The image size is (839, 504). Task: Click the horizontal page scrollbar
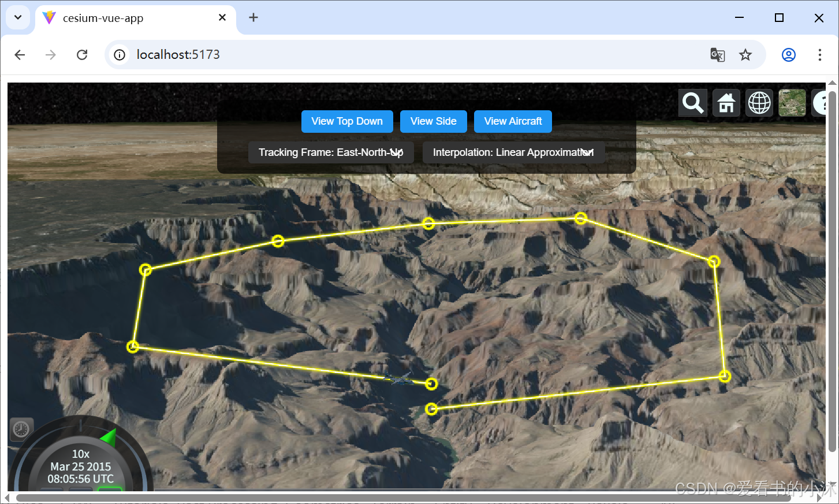[x=403, y=498]
